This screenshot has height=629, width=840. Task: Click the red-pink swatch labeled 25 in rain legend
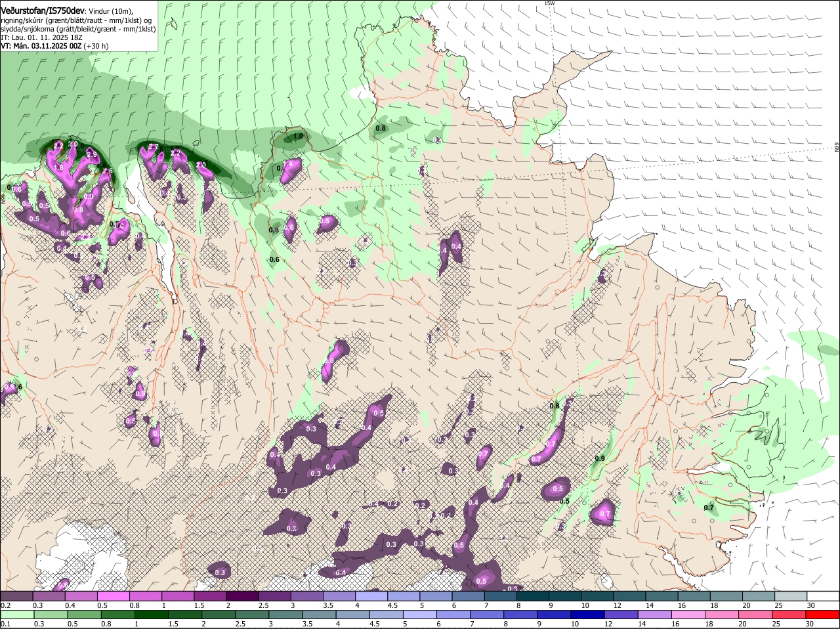789,615
